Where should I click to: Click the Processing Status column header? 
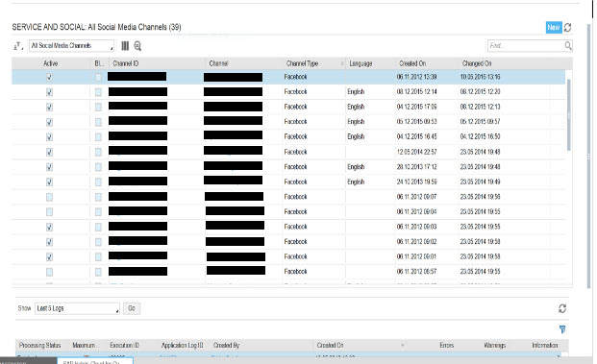pos(40,346)
